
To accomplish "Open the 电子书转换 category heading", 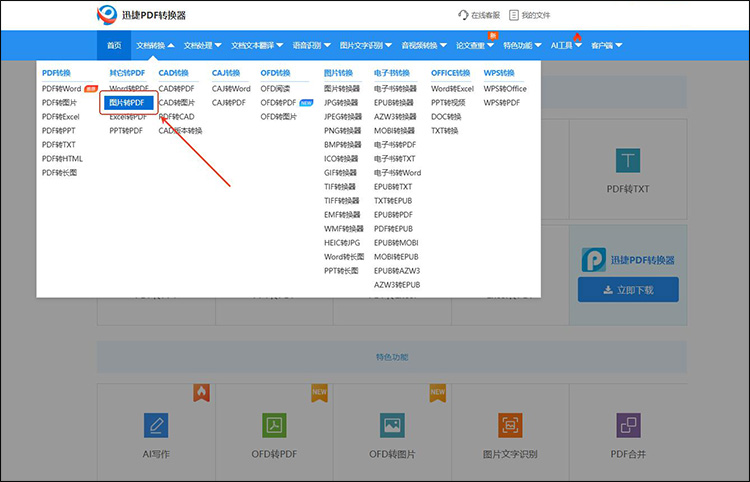I will (x=392, y=73).
